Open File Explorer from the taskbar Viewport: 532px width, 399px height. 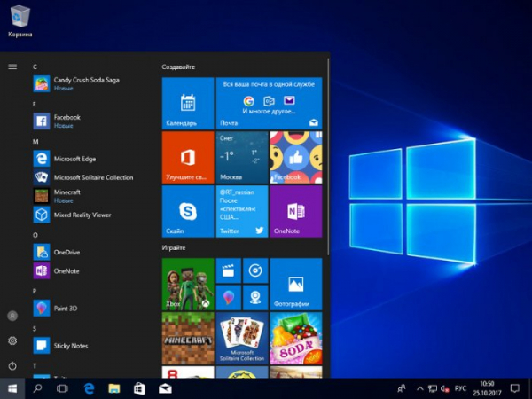click(x=114, y=388)
